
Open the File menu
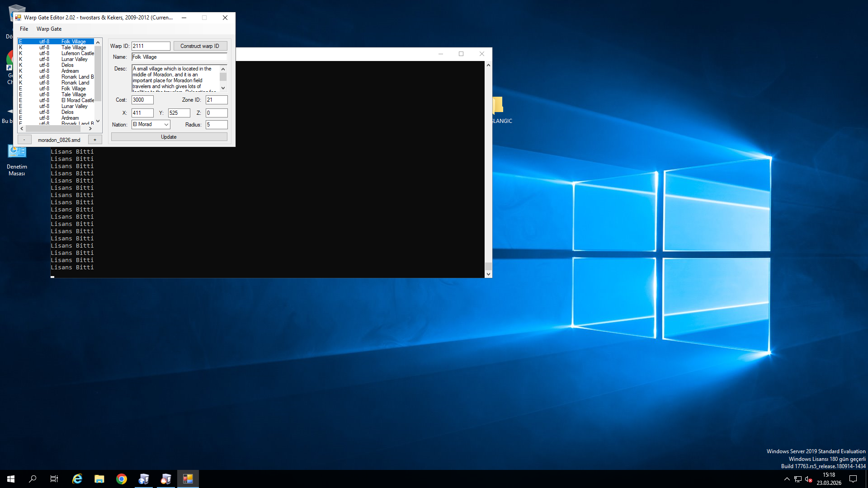(24, 29)
